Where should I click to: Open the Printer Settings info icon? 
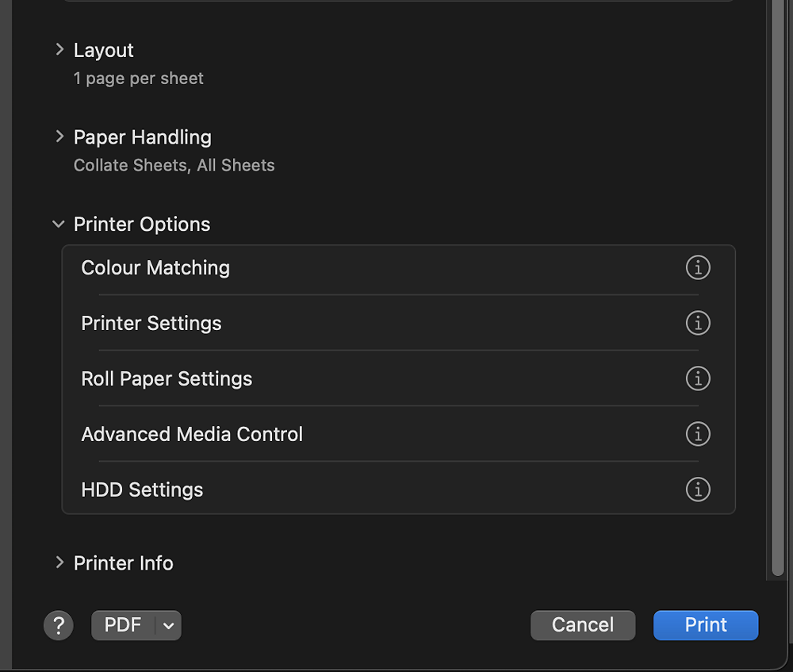click(698, 323)
